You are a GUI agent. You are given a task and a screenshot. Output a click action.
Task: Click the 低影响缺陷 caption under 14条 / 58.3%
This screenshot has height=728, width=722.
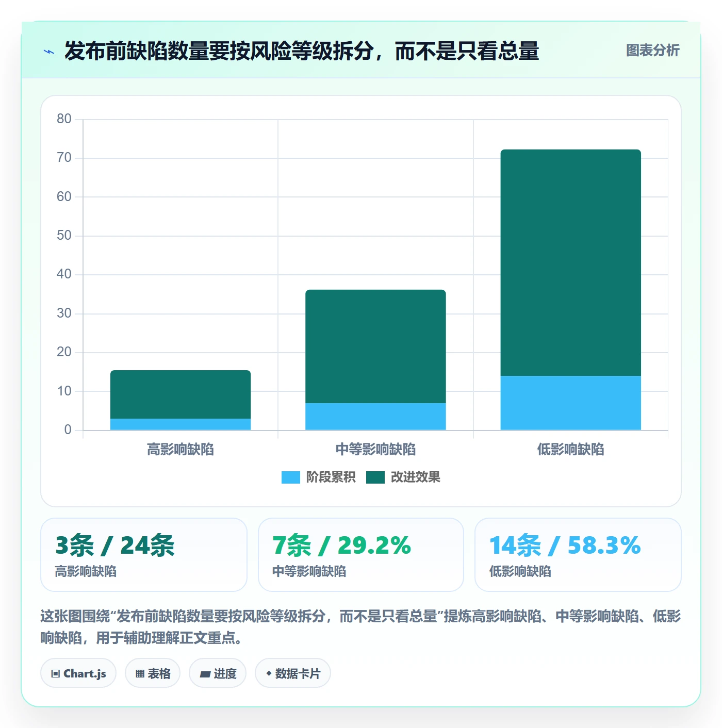pos(520,571)
